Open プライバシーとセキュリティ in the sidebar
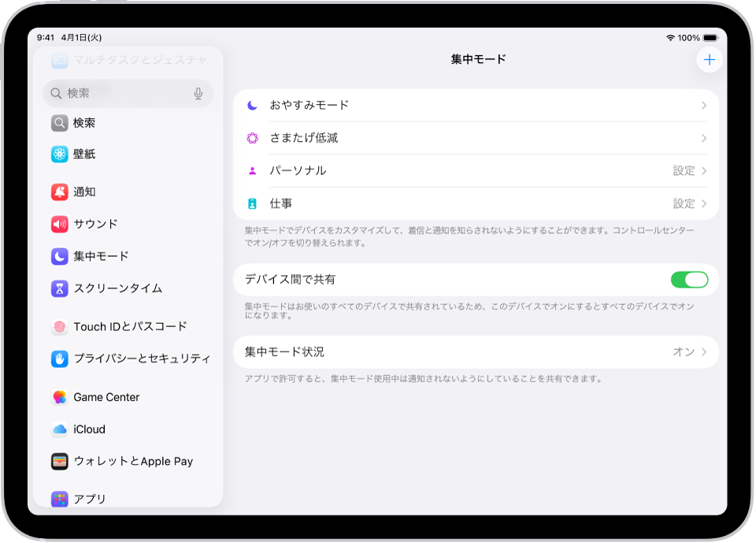This screenshot has height=543, width=756. [61, 358]
